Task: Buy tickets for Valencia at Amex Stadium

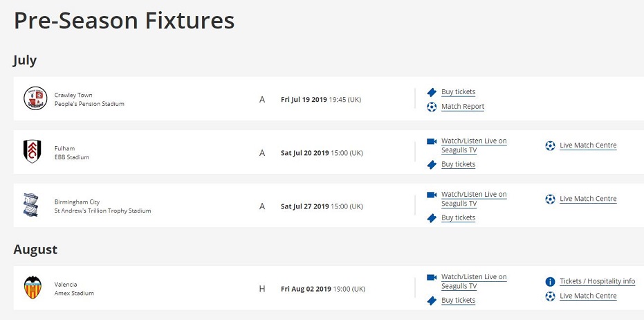Action: (x=459, y=300)
